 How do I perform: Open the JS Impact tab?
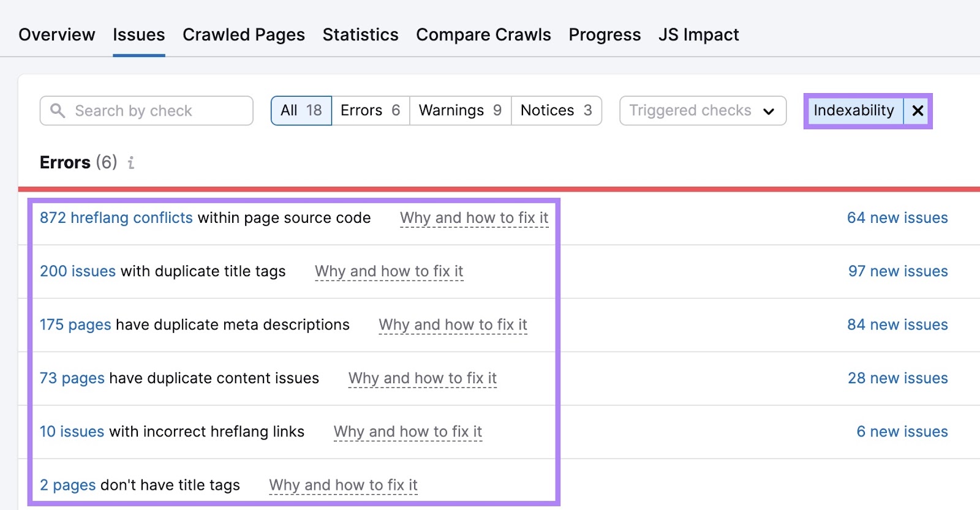[698, 35]
